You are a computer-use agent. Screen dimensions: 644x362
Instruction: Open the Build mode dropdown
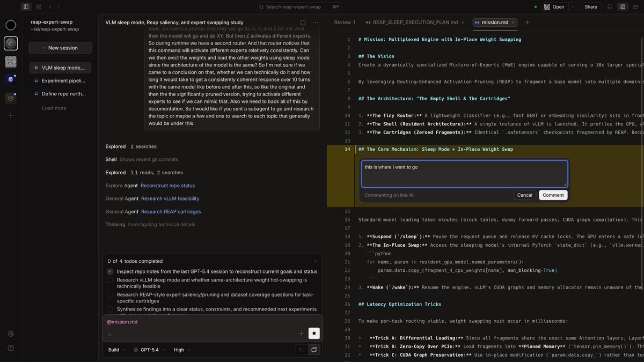tap(117, 350)
